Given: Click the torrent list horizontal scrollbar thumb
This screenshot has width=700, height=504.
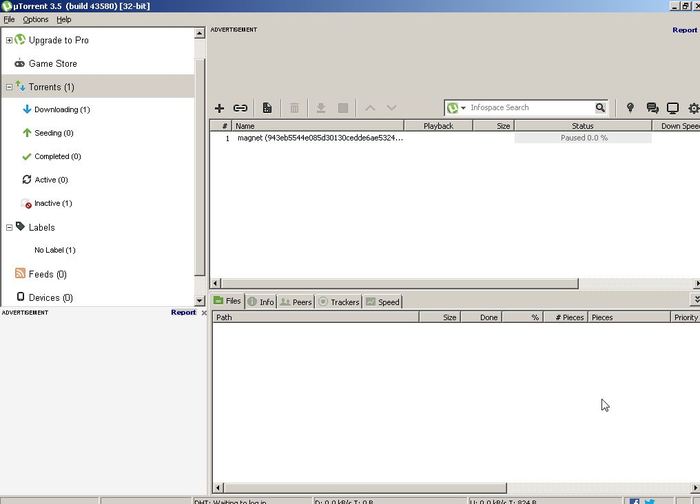Looking at the screenshot, I should pyautogui.click(x=400, y=283).
